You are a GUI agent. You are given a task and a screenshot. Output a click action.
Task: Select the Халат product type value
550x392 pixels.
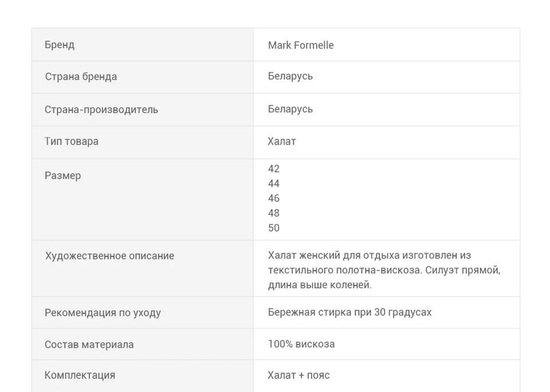click(282, 142)
